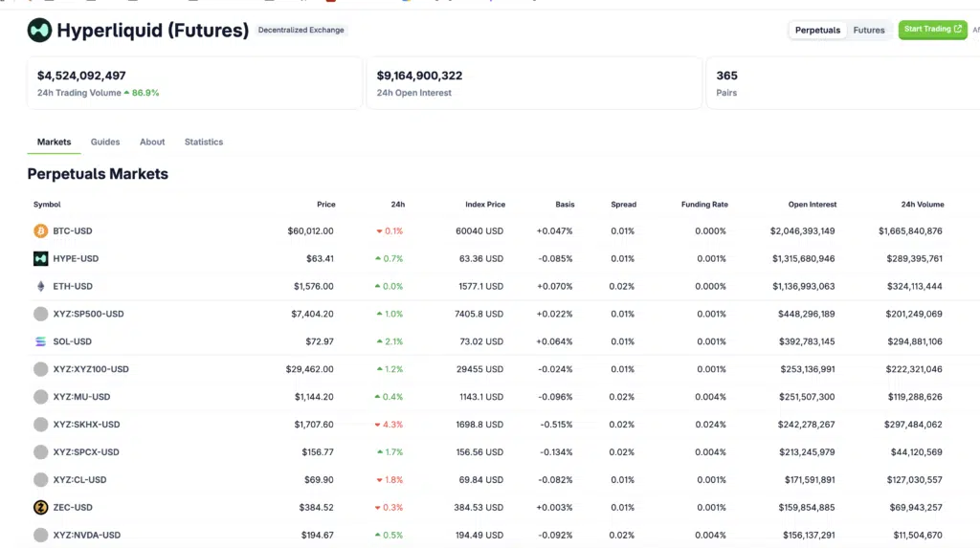Screen dimensions: 980x548
Task: Sort by the Price column header
Action: [325, 205]
